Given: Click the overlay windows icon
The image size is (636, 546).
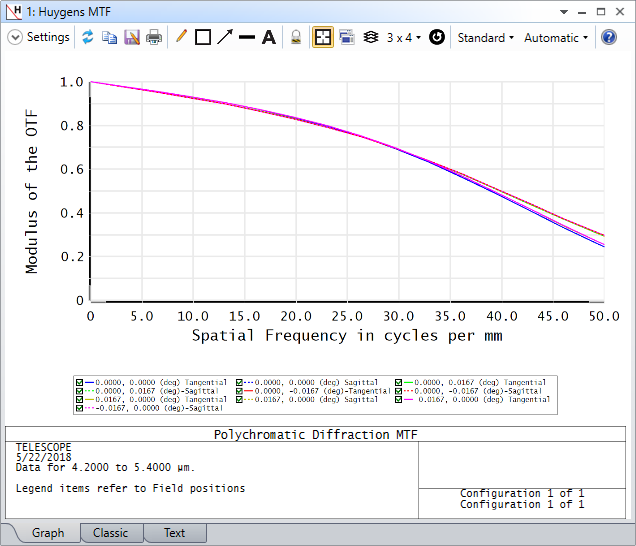Looking at the screenshot, I should tap(347, 37).
